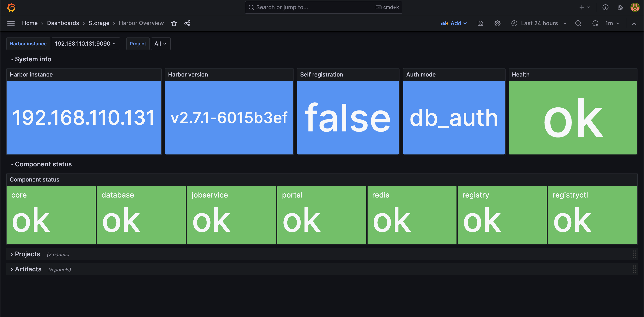The width and height of the screenshot is (644, 317).
Task: Star the Harbor Overview dashboard
Action: (x=174, y=23)
